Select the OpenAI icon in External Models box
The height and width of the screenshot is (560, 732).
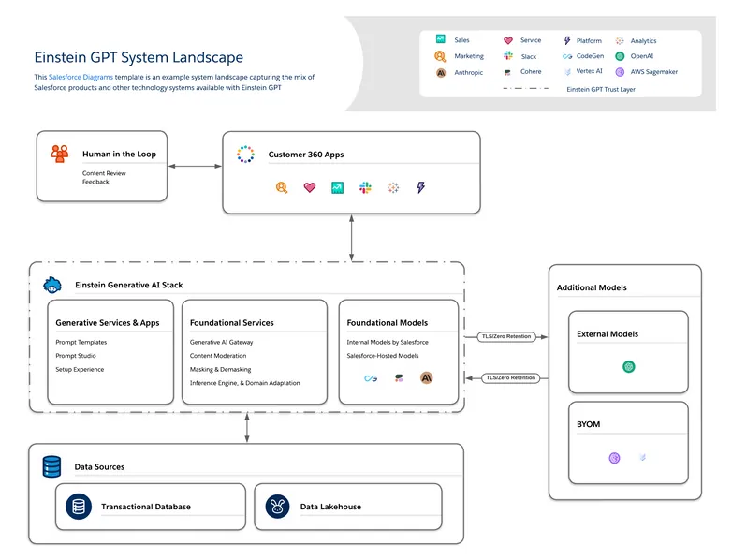pyautogui.click(x=629, y=366)
